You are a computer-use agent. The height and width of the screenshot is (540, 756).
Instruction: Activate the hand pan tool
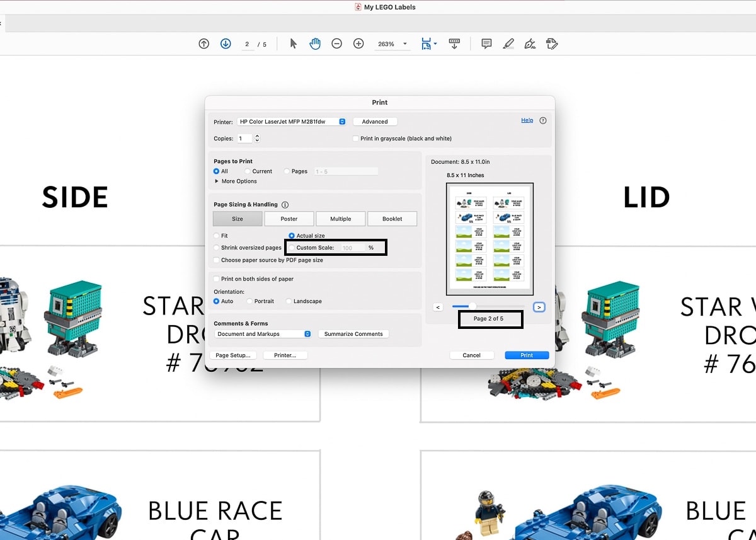[315, 44]
